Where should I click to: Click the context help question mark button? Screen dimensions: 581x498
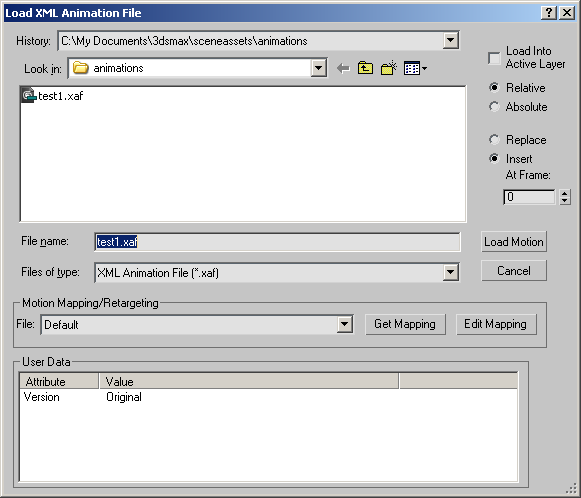(x=549, y=13)
